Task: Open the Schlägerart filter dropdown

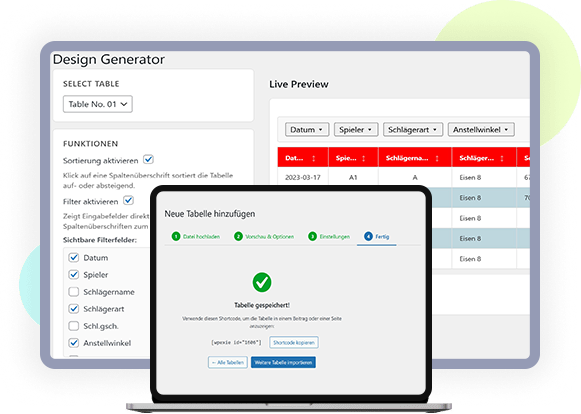Action: [413, 130]
